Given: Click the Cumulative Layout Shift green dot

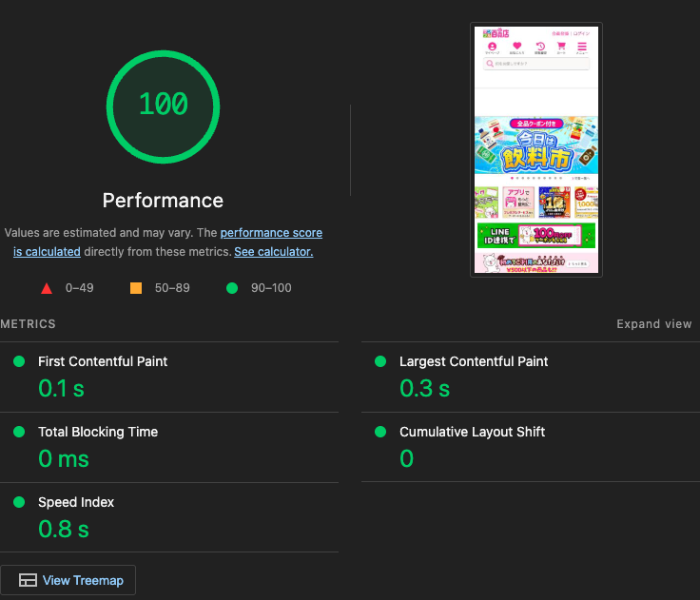Looking at the screenshot, I should [x=380, y=432].
